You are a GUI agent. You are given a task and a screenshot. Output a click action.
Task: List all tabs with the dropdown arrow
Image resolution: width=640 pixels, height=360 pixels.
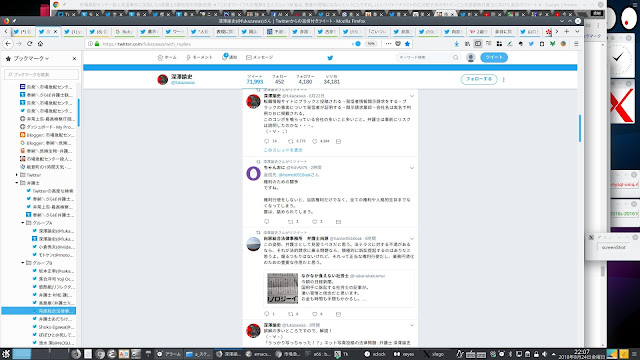point(577,31)
